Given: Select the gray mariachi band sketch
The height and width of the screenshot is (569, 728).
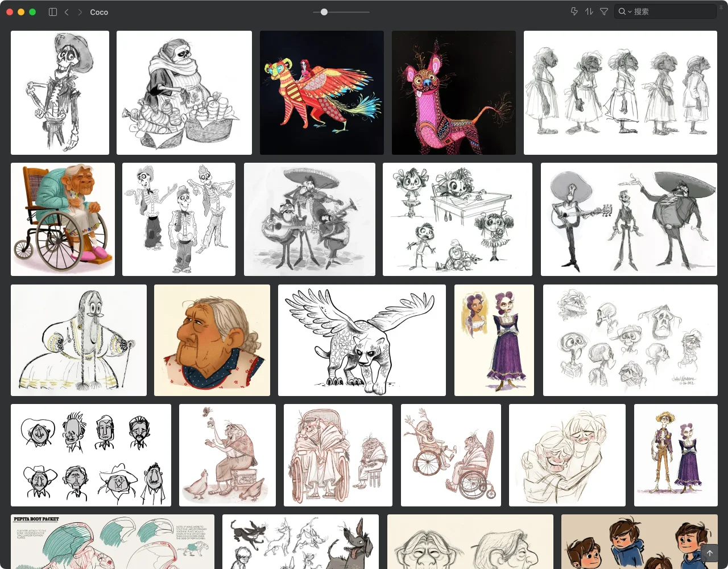Looking at the screenshot, I should tap(309, 220).
